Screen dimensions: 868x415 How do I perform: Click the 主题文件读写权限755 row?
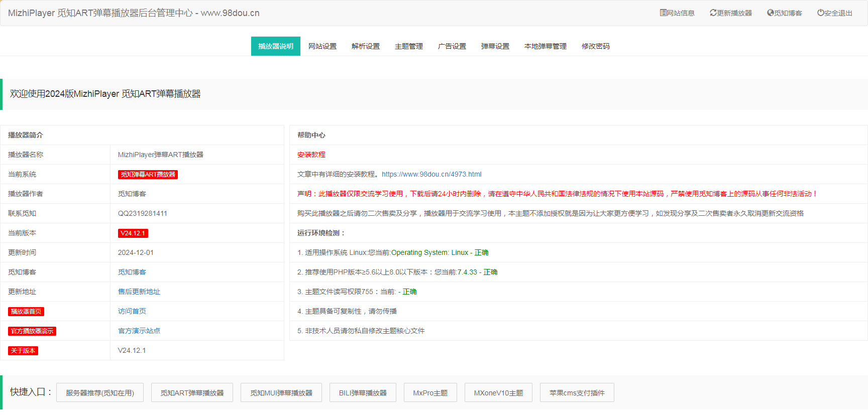pyautogui.click(x=579, y=292)
